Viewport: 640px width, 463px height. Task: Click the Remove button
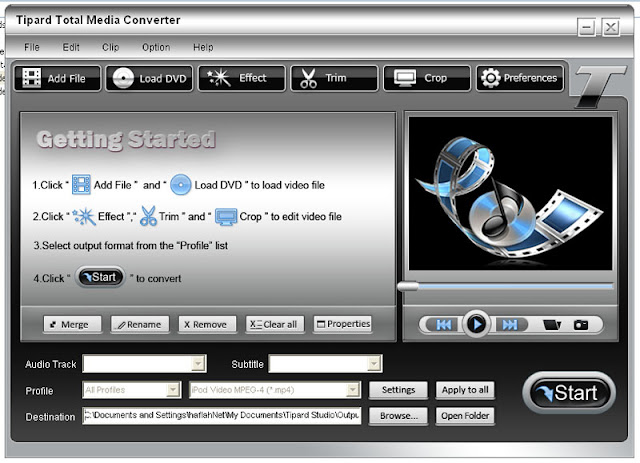tap(207, 325)
